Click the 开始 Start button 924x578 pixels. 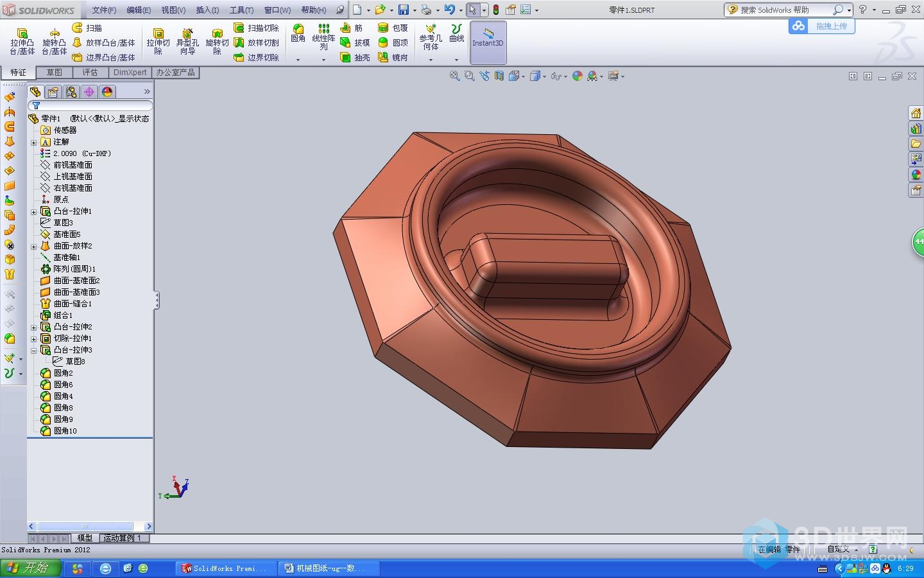[31, 568]
